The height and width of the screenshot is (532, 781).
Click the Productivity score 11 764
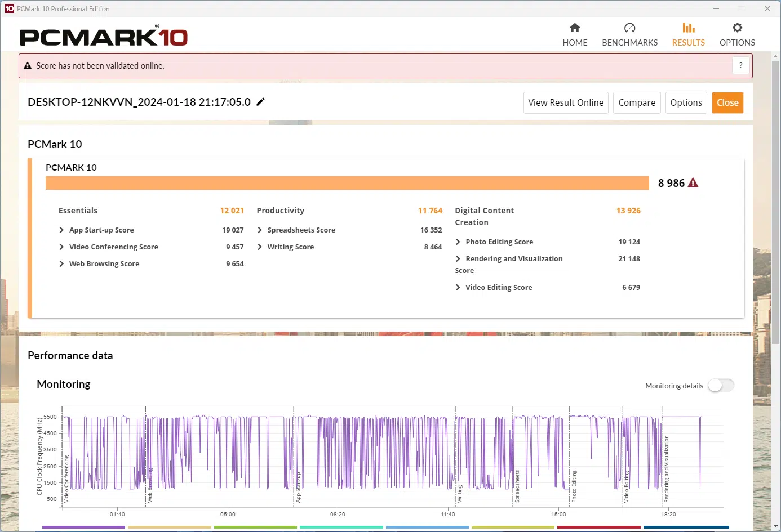430,211
